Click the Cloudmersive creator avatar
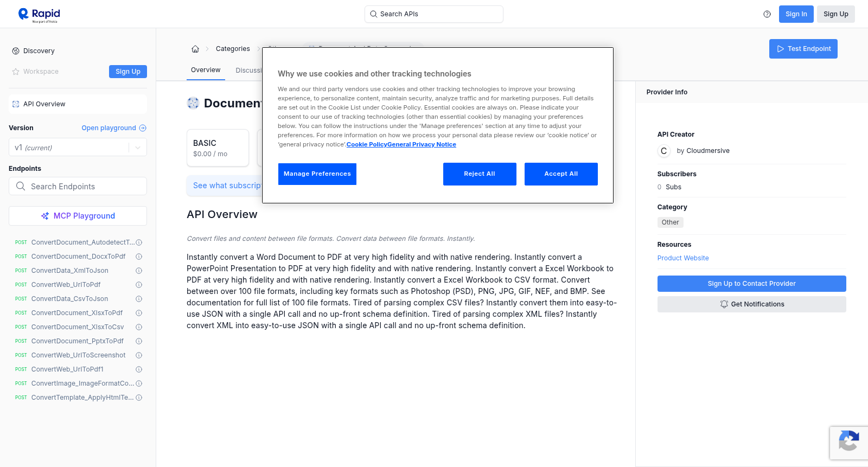This screenshot has width=868, height=467. (663, 151)
